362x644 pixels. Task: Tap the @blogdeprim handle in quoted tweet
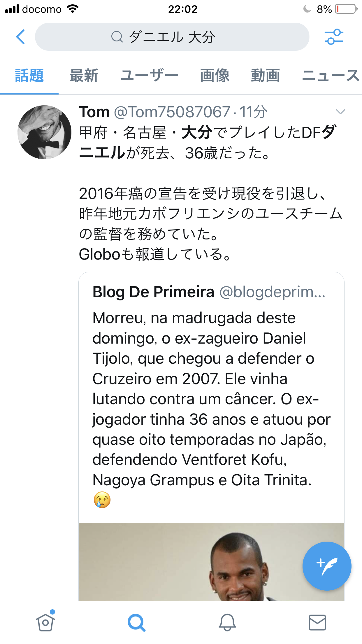tap(272, 292)
